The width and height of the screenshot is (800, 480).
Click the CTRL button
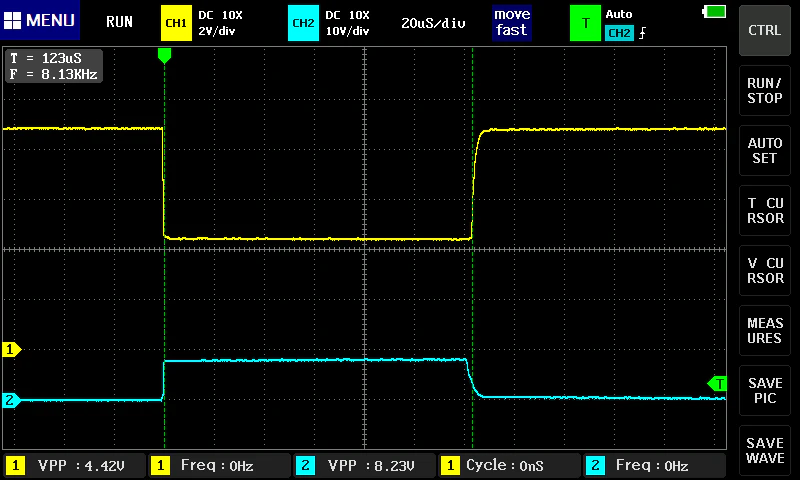tap(764, 31)
